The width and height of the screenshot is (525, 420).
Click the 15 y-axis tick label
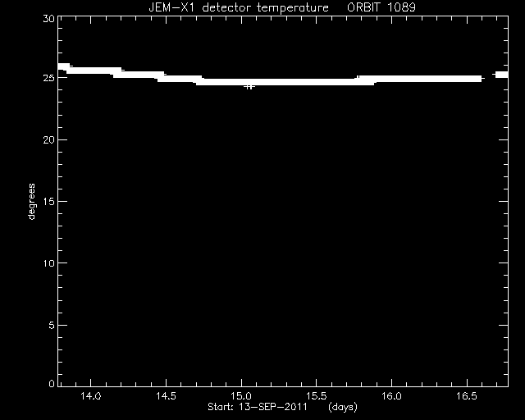(48, 201)
